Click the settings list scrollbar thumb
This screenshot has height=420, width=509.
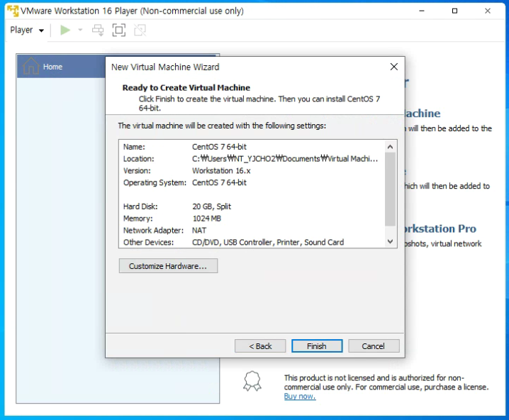click(x=390, y=189)
